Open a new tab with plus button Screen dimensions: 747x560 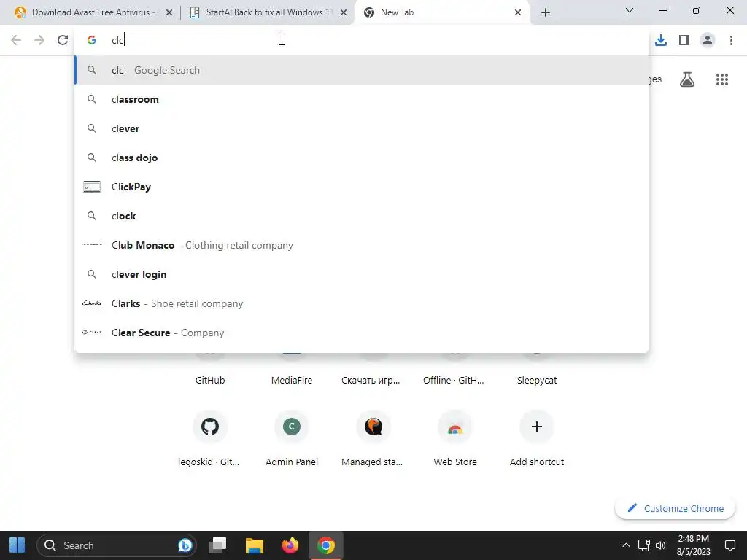tap(546, 12)
